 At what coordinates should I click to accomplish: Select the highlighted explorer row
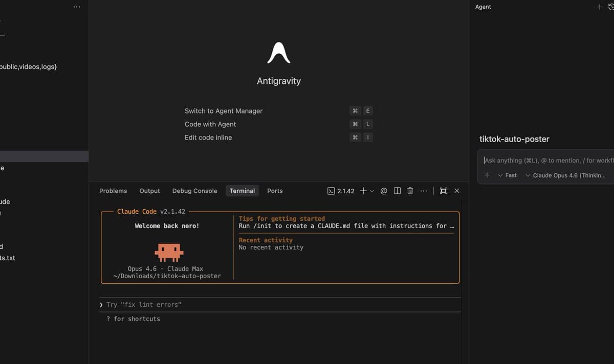pyautogui.click(x=44, y=156)
